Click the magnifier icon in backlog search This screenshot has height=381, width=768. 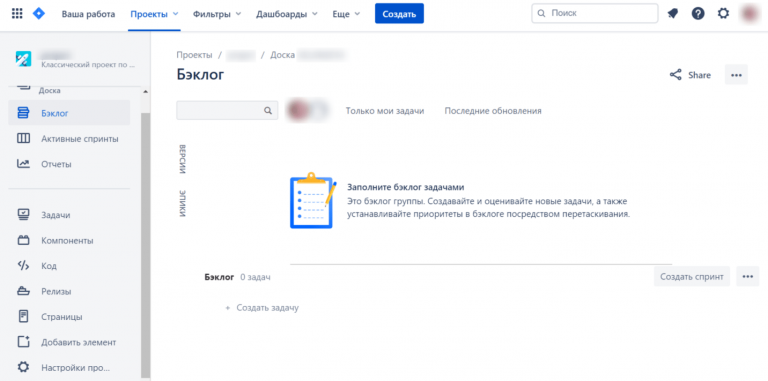268,111
